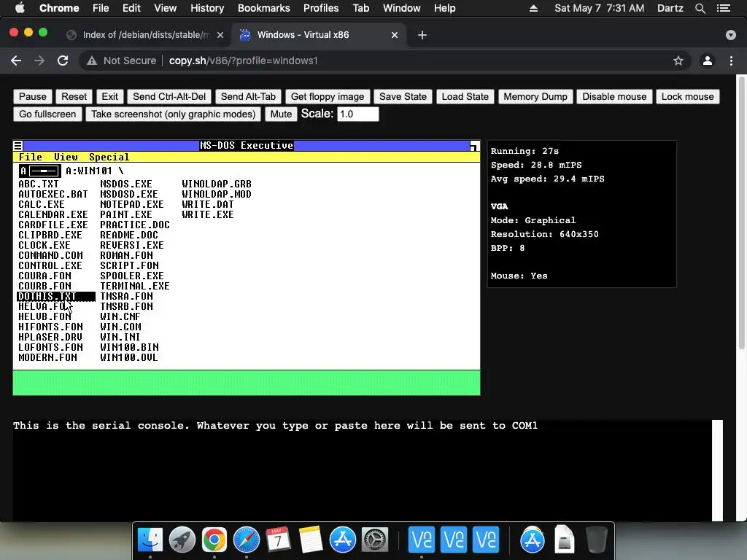Select CLOCK.EXE in the file list
This screenshot has height=560, width=747.
[x=44, y=245]
